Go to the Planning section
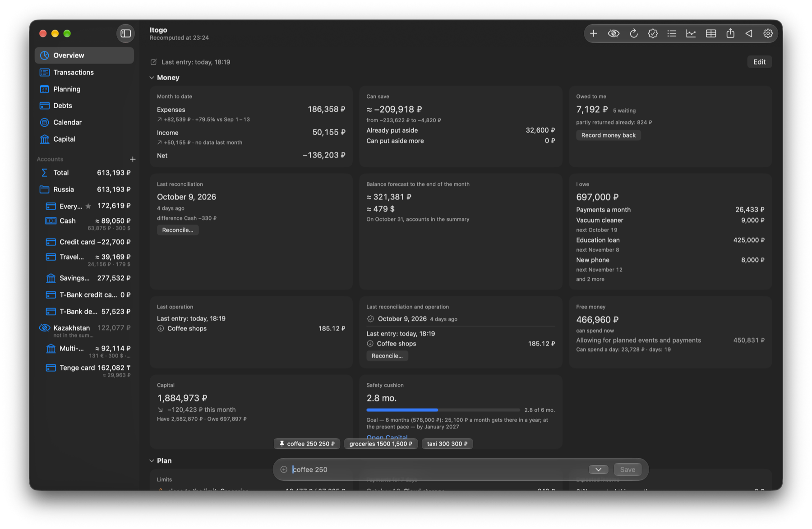The image size is (812, 529). click(x=84, y=89)
